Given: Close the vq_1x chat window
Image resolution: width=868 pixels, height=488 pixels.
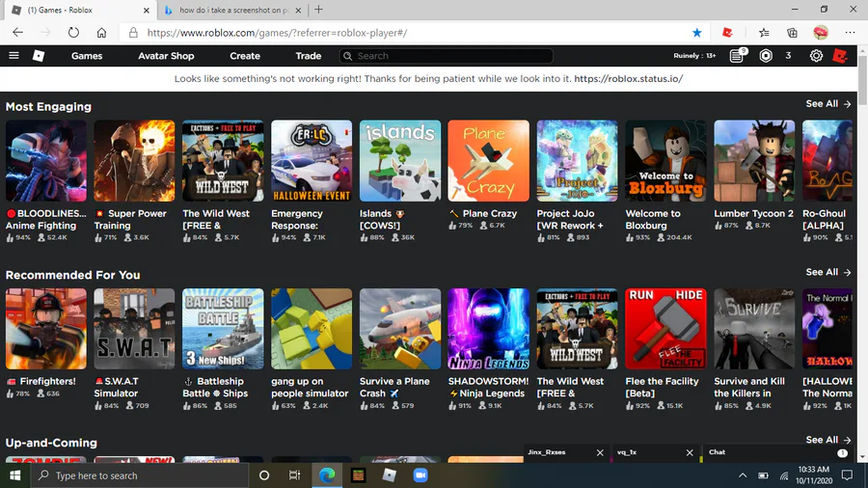Looking at the screenshot, I should tap(690, 452).
